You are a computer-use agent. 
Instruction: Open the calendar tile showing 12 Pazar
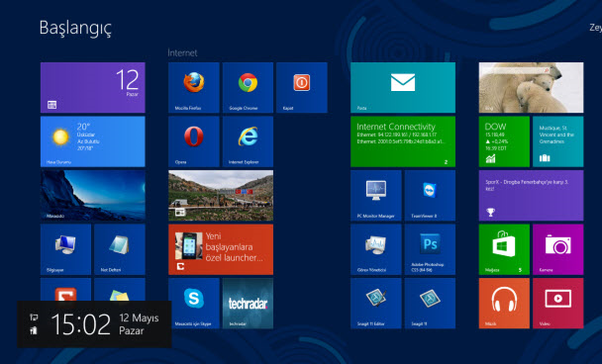[x=93, y=88]
